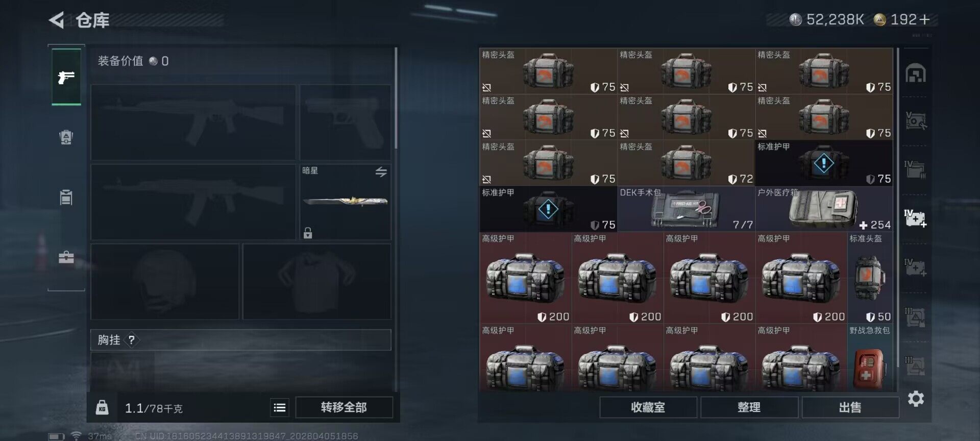
Task: Click the 整理 organize button
Action: point(749,407)
